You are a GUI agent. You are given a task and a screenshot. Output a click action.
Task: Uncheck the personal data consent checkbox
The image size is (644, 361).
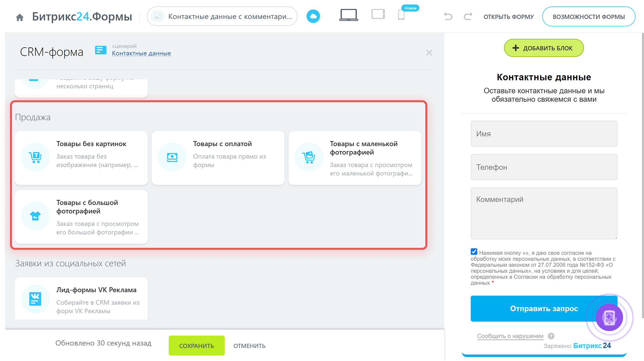[474, 252]
